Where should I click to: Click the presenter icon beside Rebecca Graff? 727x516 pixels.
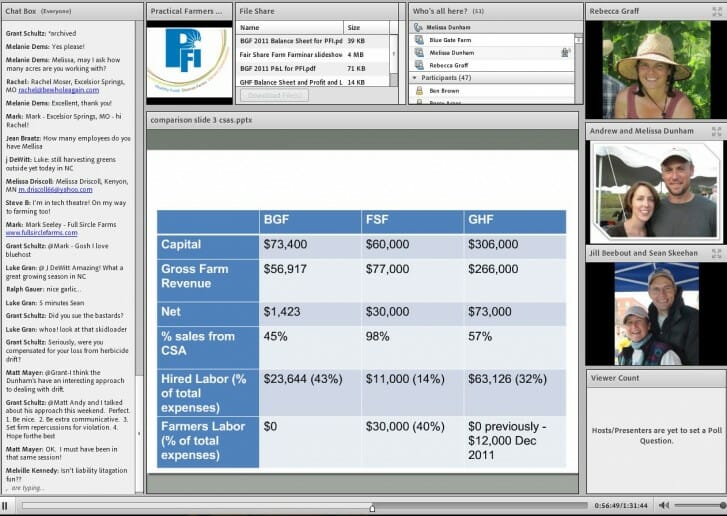(x=420, y=65)
